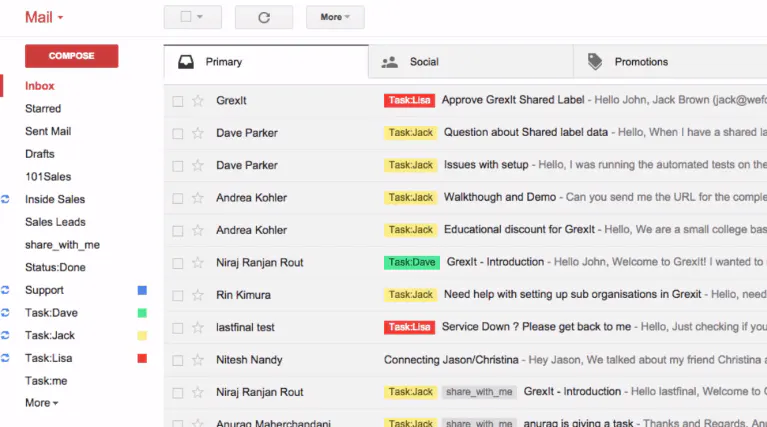This screenshot has width=767, height=427.
Task: Click green color swatch for Task:Dave
Action: (142, 313)
